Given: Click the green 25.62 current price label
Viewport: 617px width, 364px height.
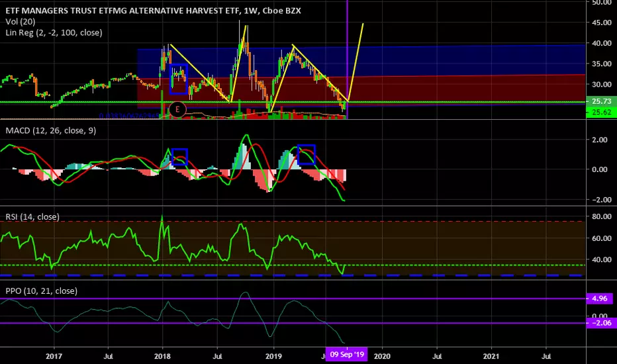Looking at the screenshot, I should pyautogui.click(x=601, y=112).
